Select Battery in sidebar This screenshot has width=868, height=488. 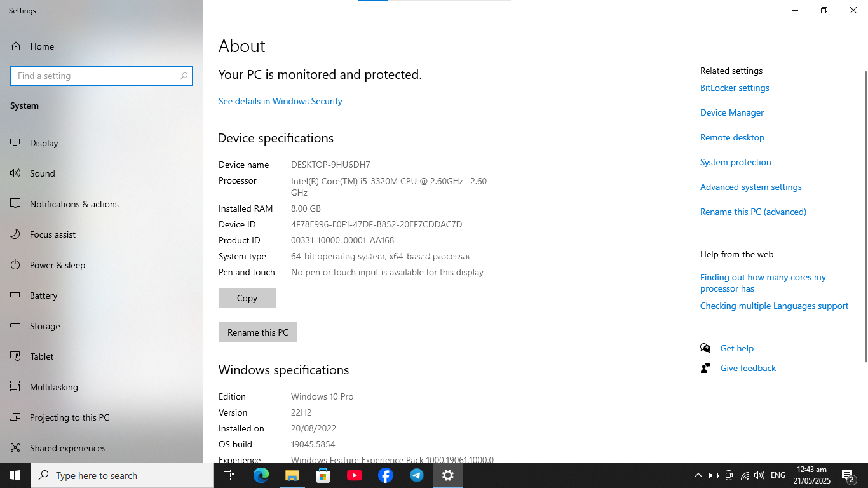[x=102, y=295]
